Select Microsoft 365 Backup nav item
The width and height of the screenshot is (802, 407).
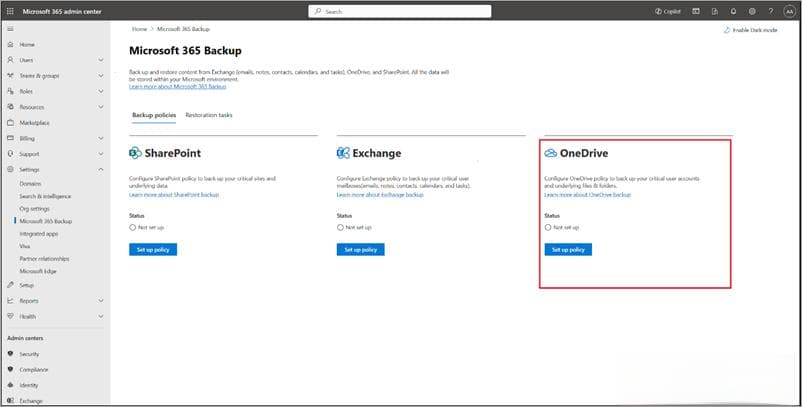tap(46, 221)
